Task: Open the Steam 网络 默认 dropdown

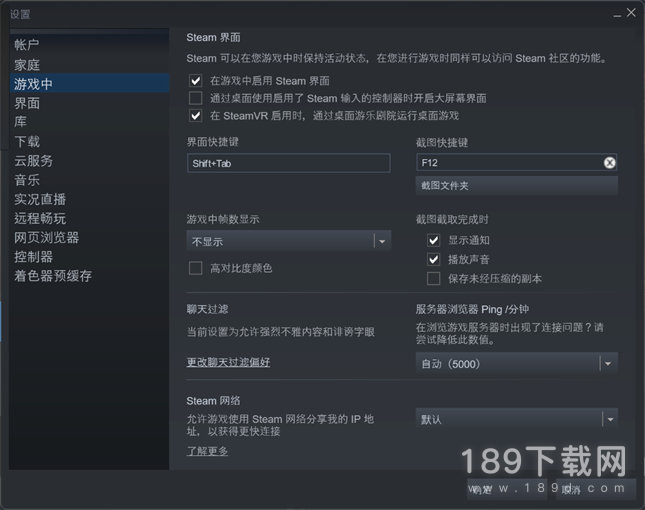Action: click(517, 420)
